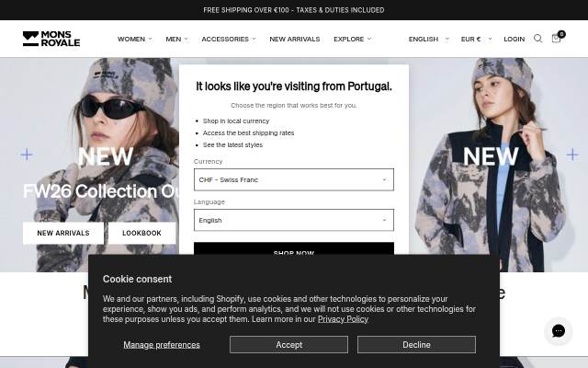Viewport: 588px width, 368px height.
Task: Click the Mons Royale logo
Action: (51, 39)
